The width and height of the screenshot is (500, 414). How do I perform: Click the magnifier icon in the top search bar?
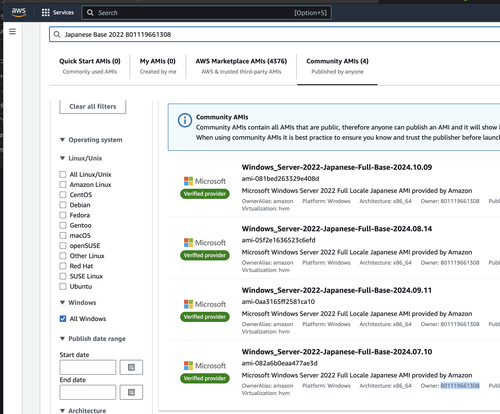pyautogui.click(x=90, y=13)
